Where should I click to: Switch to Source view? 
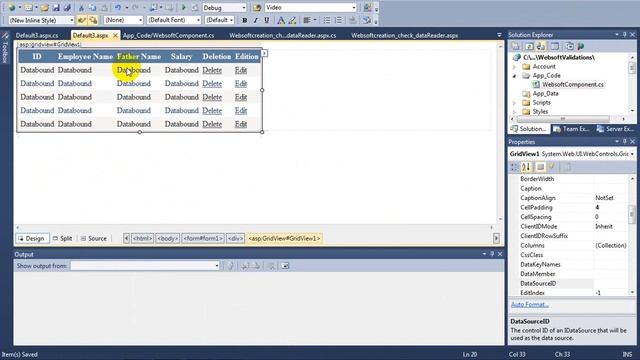tap(93, 238)
